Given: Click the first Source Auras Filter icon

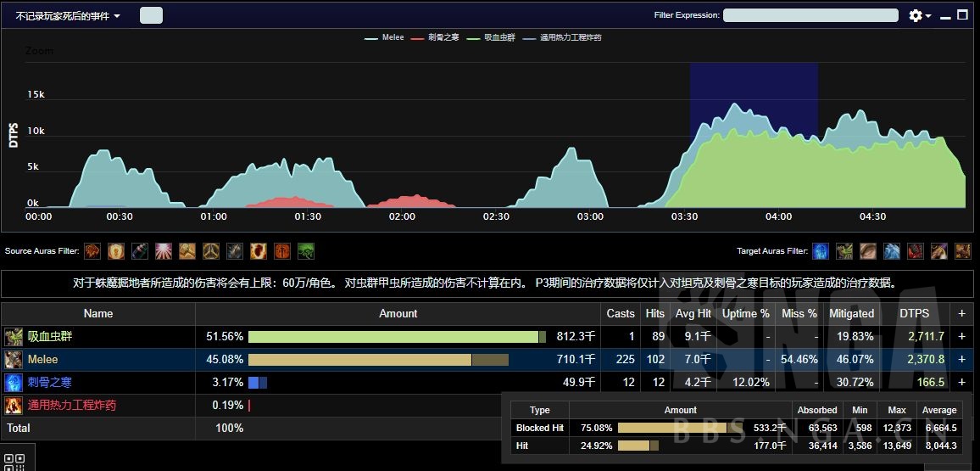Looking at the screenshot, I should pyautogui.click(x=92, y=251).
